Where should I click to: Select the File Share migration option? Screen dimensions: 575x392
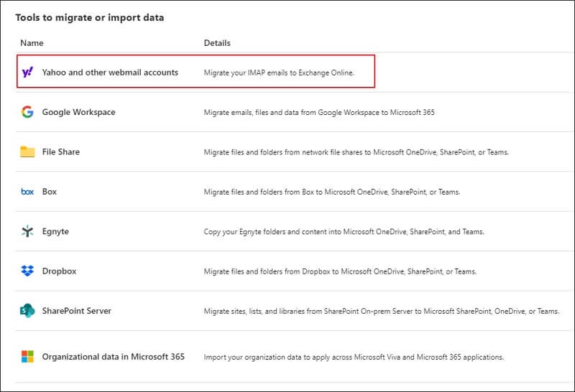pyautogui.click(x=61, y=151)
